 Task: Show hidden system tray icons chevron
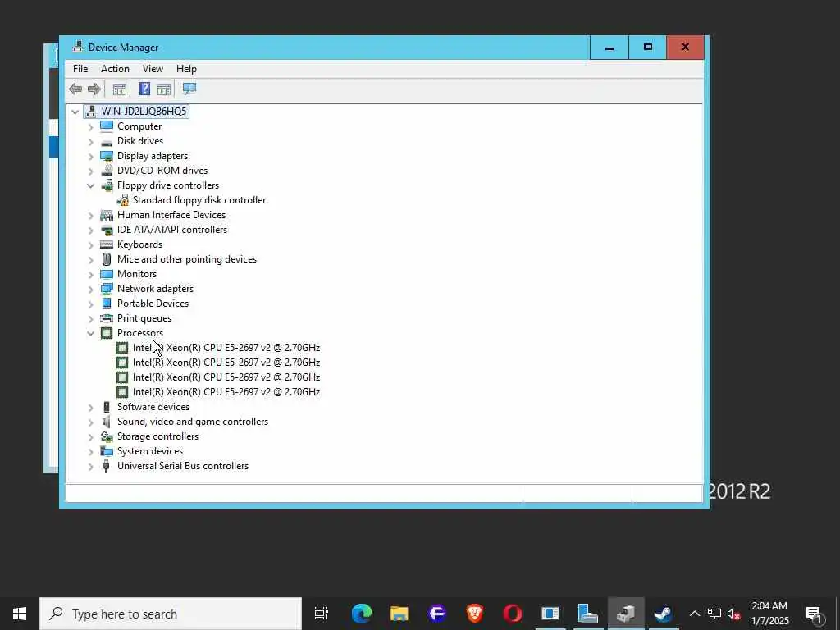[x=694, y=614]
